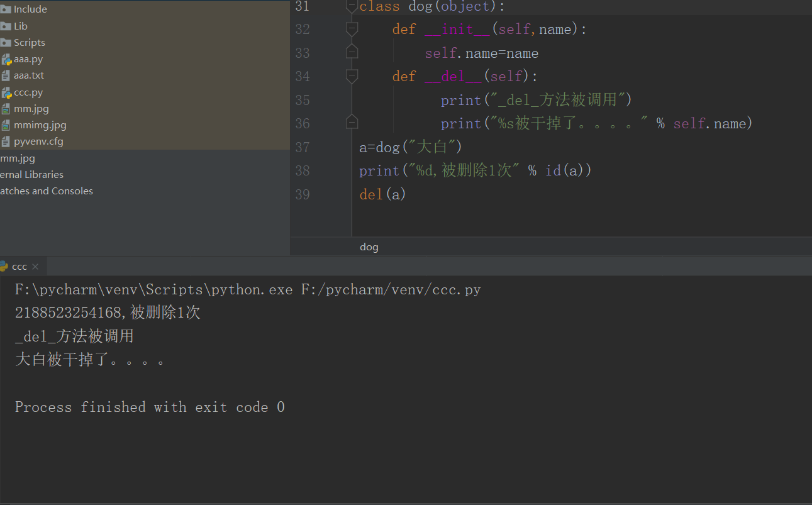Collapse the __init__ method fold on line 32
812x505 pixels.
352,29
